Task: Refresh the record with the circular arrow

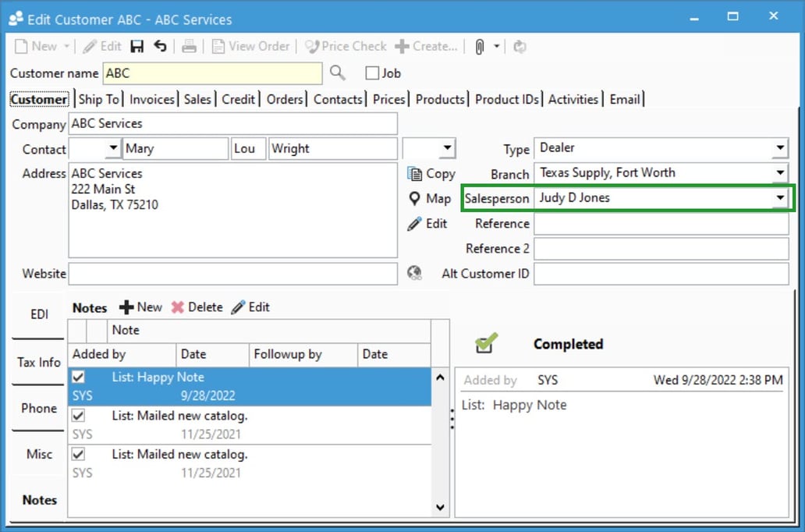Action: (520, 46)
